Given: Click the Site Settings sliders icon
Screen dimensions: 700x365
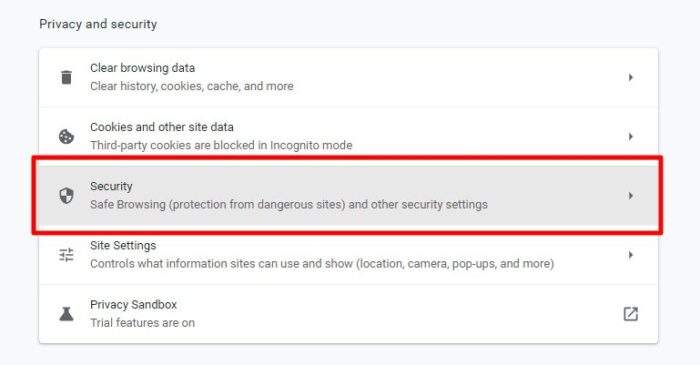Looking at the screenshot, I should (x=67, y=255).
